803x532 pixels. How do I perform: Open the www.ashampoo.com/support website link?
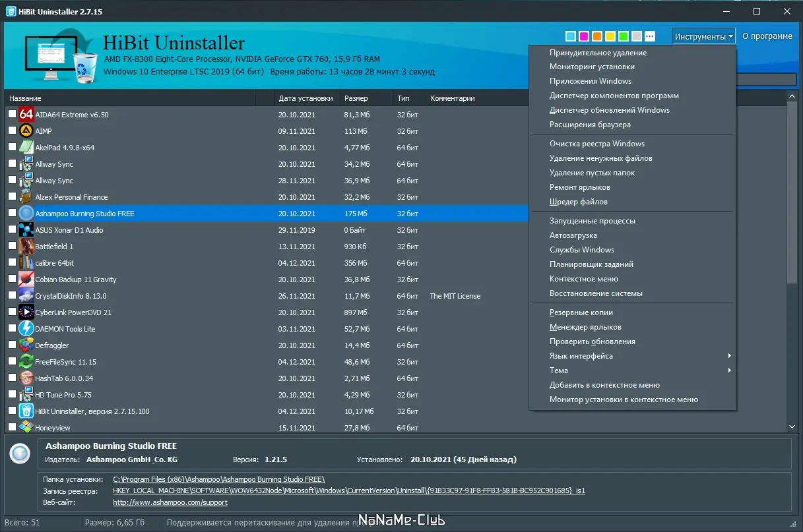(170, 502)
